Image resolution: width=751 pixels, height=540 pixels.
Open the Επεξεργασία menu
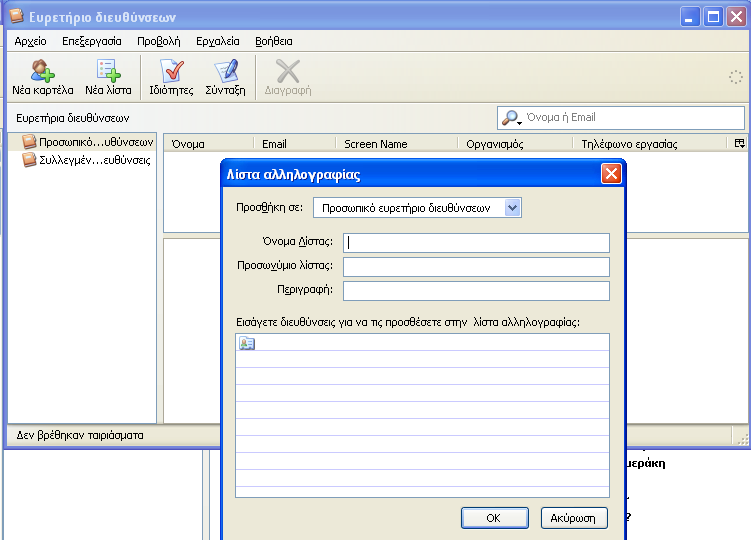91,41
